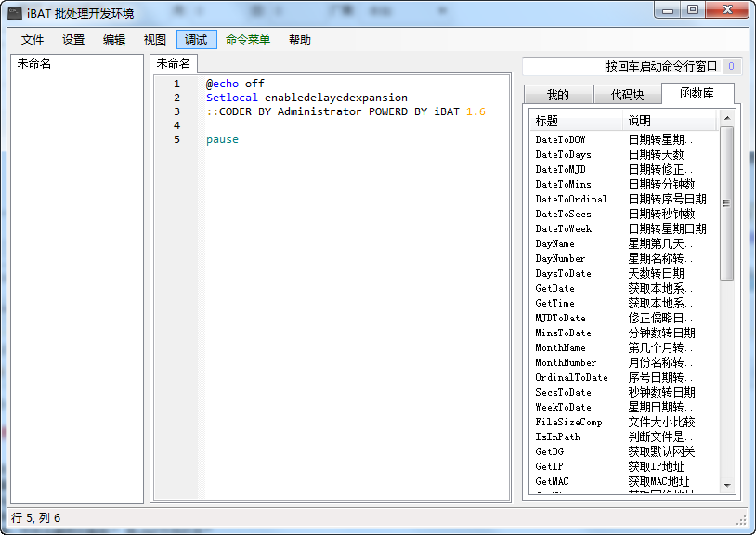Maximize the iBAT window

point(693,9)
